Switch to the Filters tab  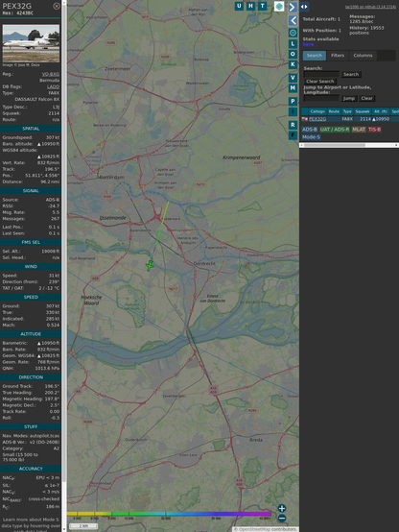pyautogui.click(x=338, y=56)
